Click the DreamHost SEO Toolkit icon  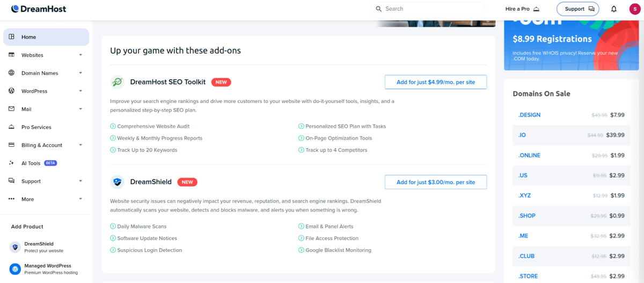coord(117,82)
